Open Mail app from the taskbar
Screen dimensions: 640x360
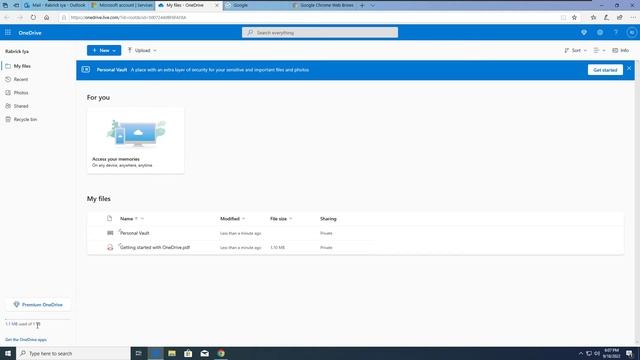click(x=204, y=353)
